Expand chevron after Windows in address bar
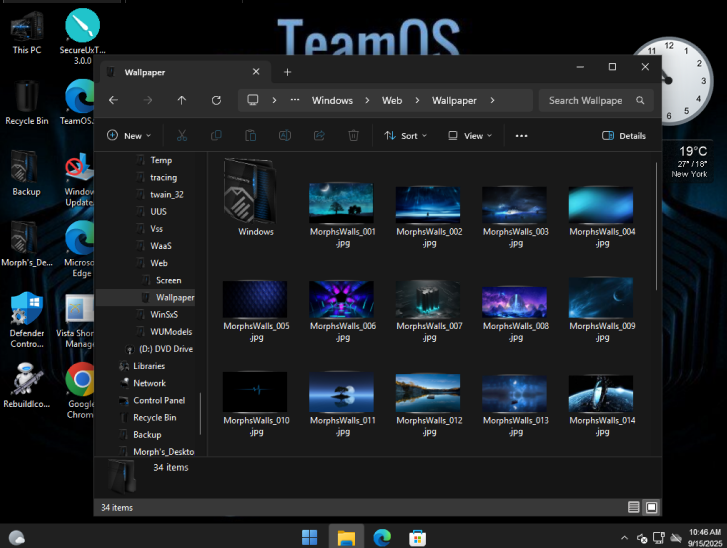The height and width of the screenshot is (548, 727). [367, 100]
